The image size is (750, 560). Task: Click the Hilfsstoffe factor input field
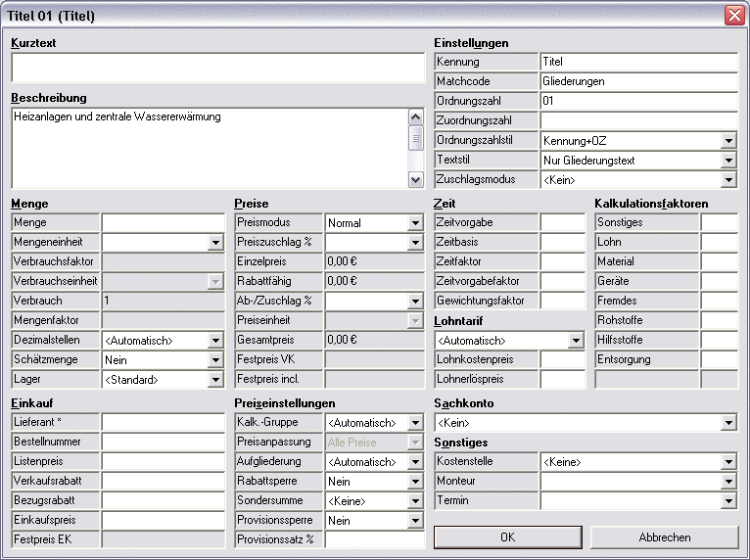720,340
